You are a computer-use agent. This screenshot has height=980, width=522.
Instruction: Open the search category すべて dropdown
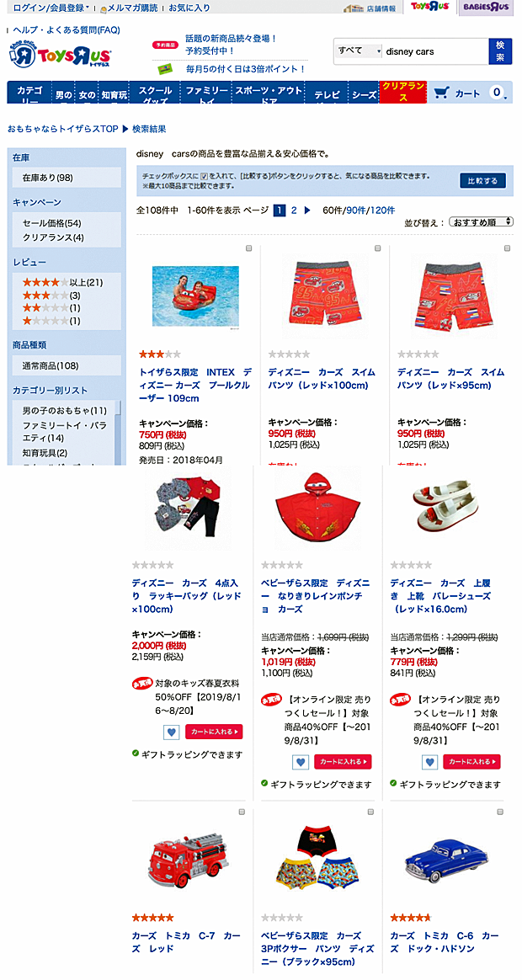click(x=358, y=51)
